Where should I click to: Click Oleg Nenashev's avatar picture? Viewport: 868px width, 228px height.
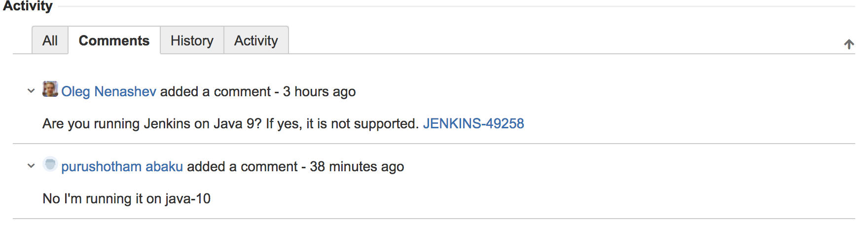[50, 89]
